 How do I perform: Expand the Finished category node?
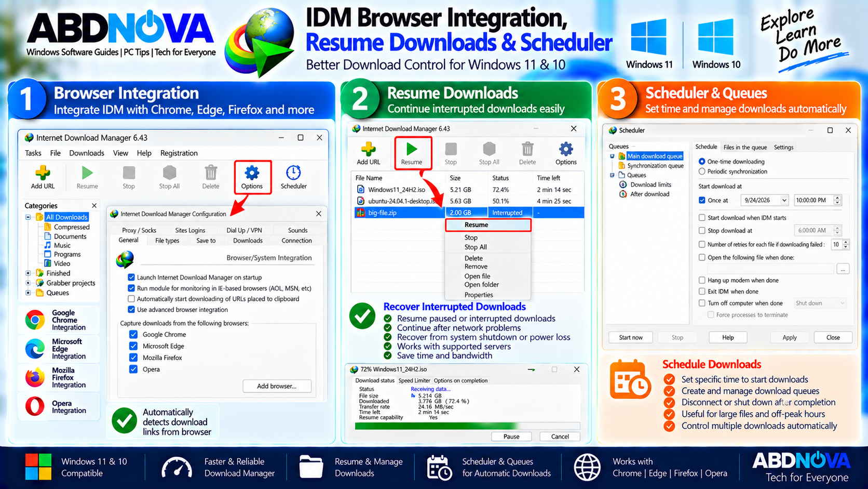(x=28, y=273)
